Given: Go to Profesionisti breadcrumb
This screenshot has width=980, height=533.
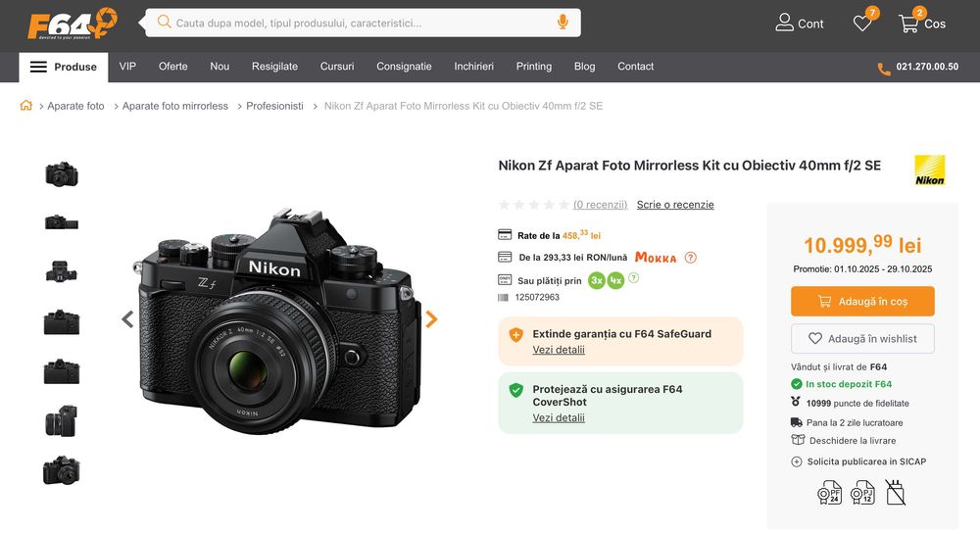Looking at the screenshot, I should click(x=274, y=106).
